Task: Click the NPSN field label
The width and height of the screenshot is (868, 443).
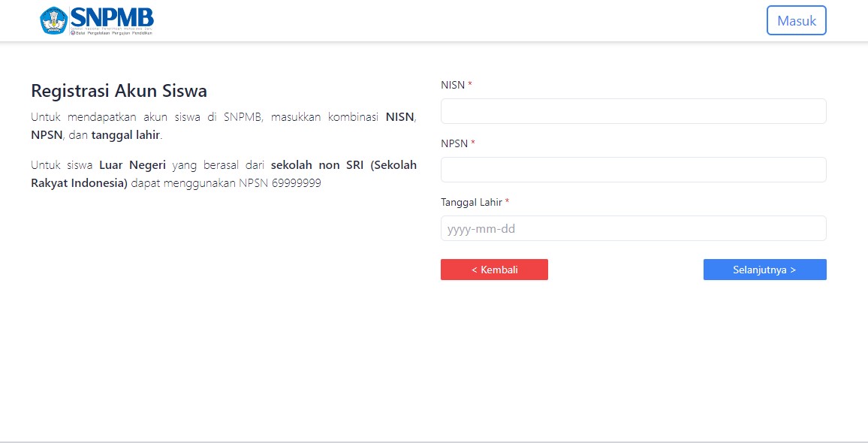Action: (453, 143)
